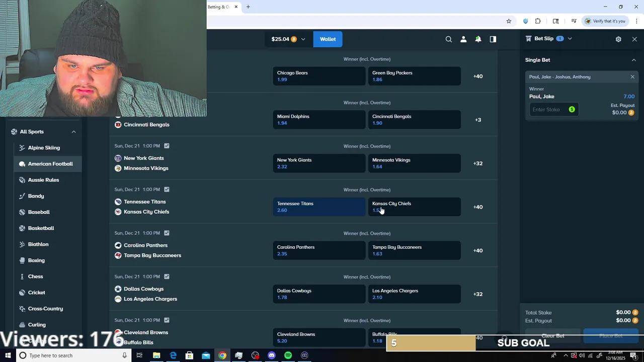Open the $25.04 balance dropdown

click(288, 39)
